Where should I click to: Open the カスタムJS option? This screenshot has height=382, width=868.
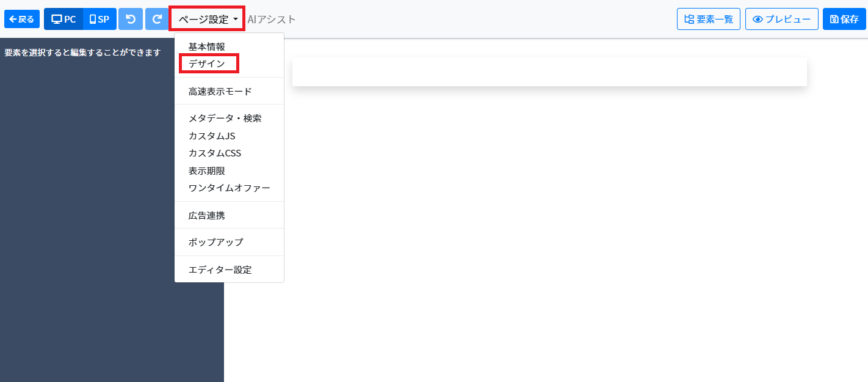pyautogui.click(x=212, y=136)
